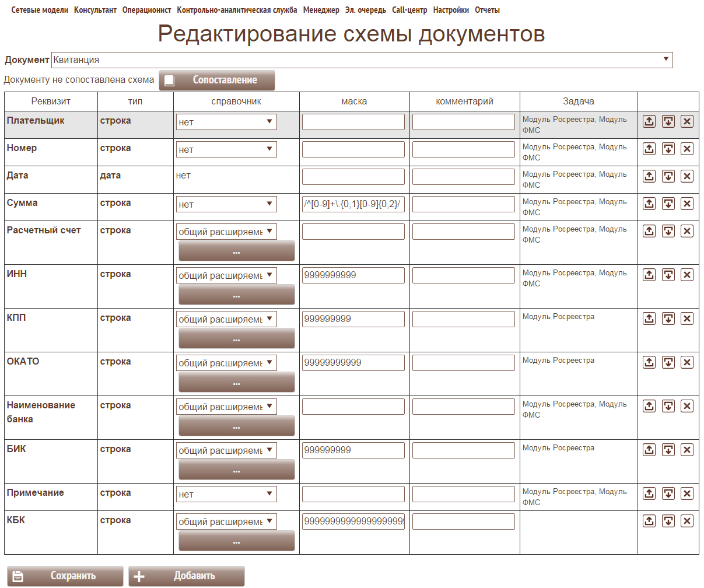Remove the Примечание row
This screenshot has width=704, height=588.
(687, 494)
